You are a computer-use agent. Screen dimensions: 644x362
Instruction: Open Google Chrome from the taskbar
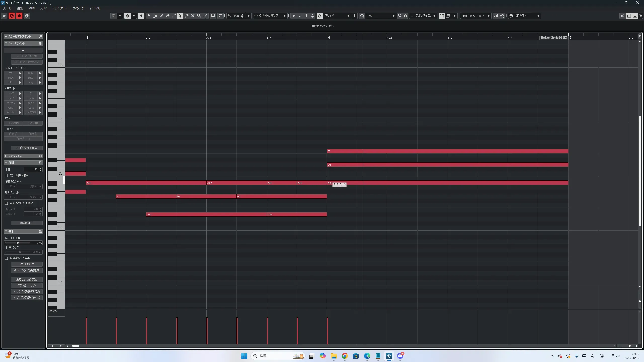click(345, 356)
